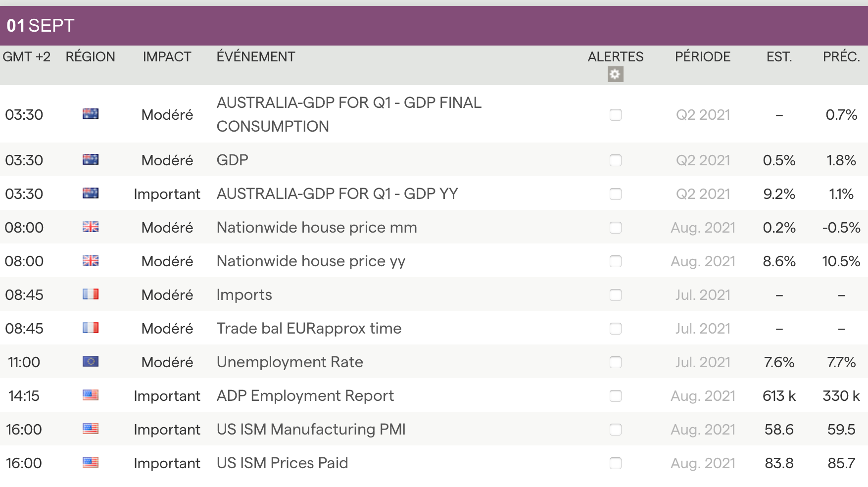This screenshot has width=868, height=487.
Task: Click the GMT +2 timezone header
Action: pyautogui.click(x=27, y=57)
